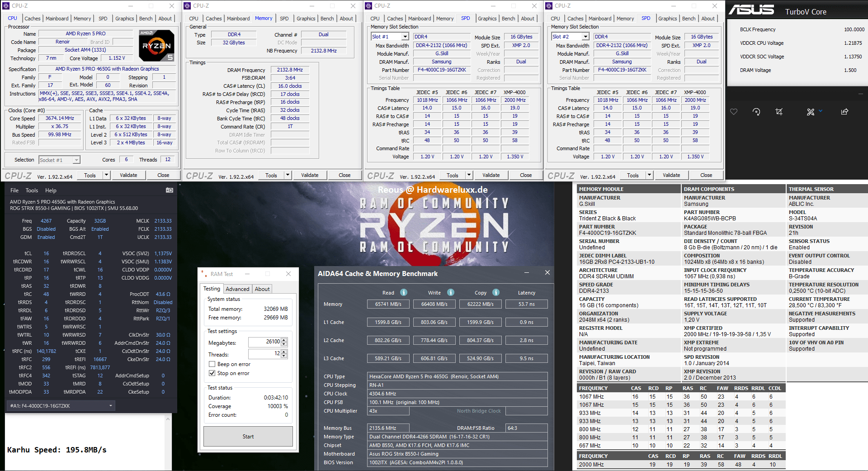The image size is (868, 471).
Task: Select the Testing tab in RAM Test
Action: tap(212, 289)
